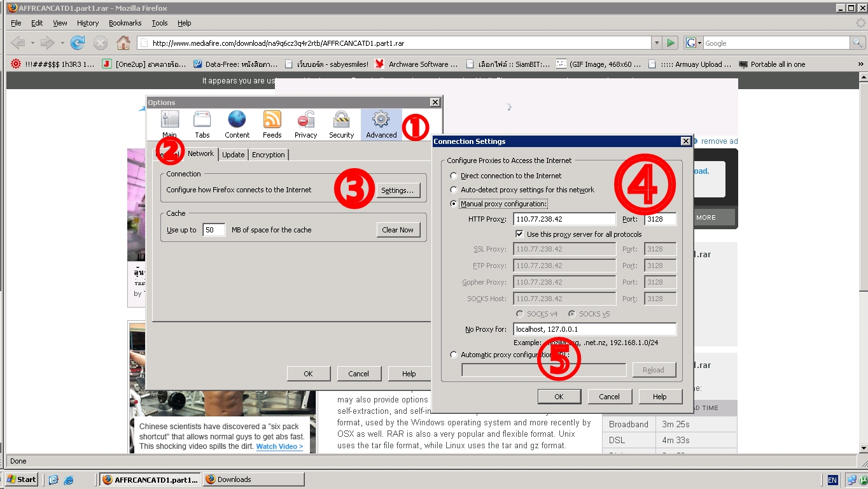
Task: Open the '!!!###$$$ 1h3R3 1...' bookmark
Action: point(52,64)
